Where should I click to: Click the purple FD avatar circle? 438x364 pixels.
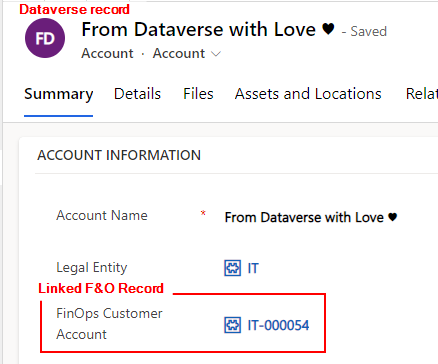(45, 38)
